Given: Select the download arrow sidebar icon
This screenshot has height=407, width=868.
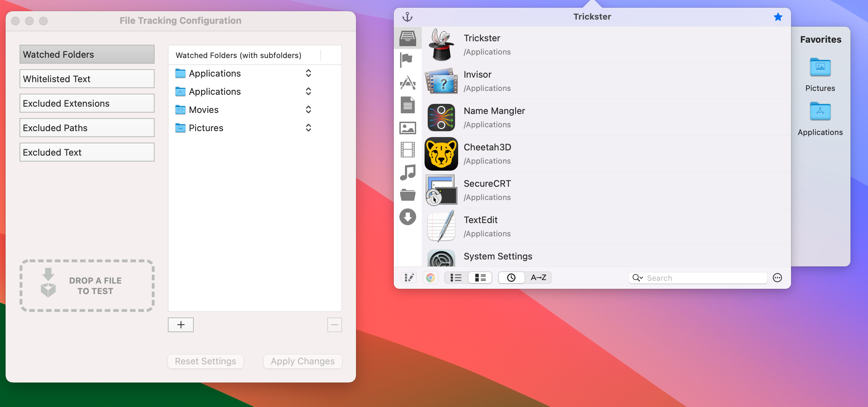Looking at the screenshot, I should click(x=408, y=216).
